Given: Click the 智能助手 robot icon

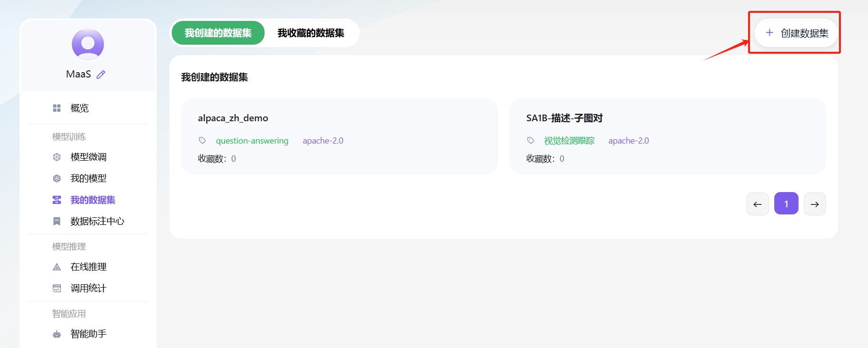Looking at the screenshot, I should (x=57, y=334).
